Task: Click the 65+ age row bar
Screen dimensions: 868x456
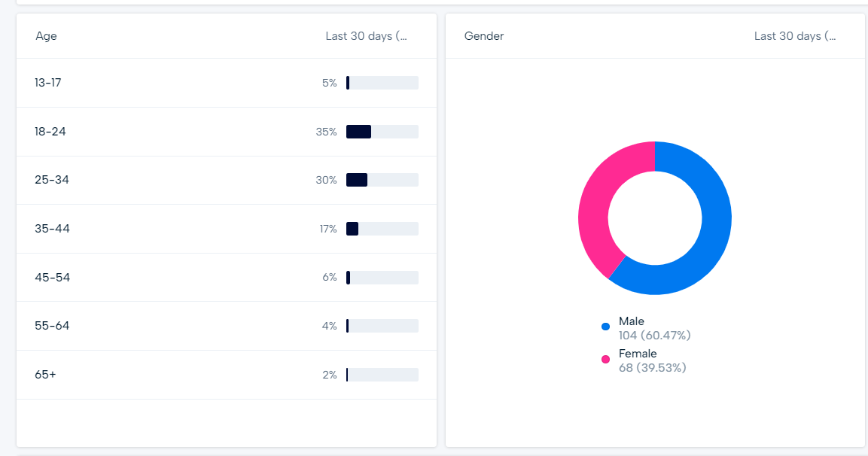Action: click(381, 374)
